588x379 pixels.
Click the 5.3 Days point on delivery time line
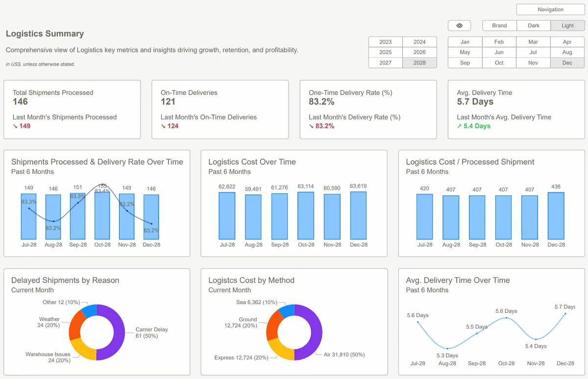[x=447, y=348]
